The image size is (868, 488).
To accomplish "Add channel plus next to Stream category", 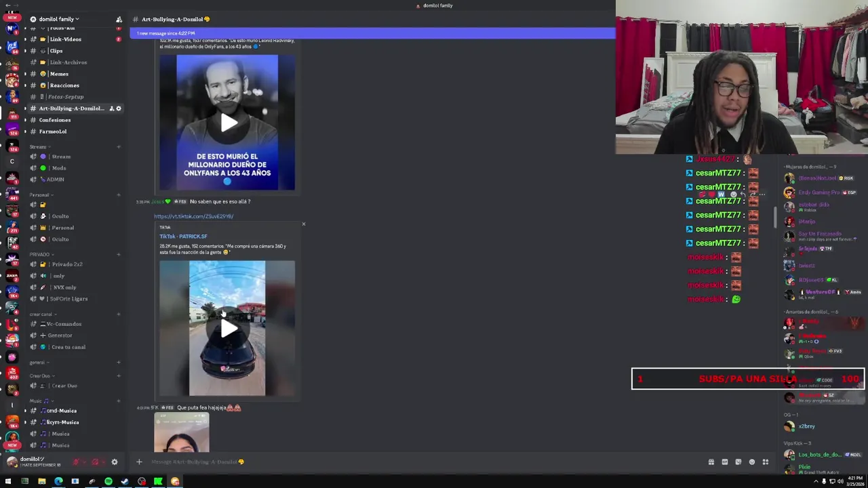I will click(x=119, y=146).
